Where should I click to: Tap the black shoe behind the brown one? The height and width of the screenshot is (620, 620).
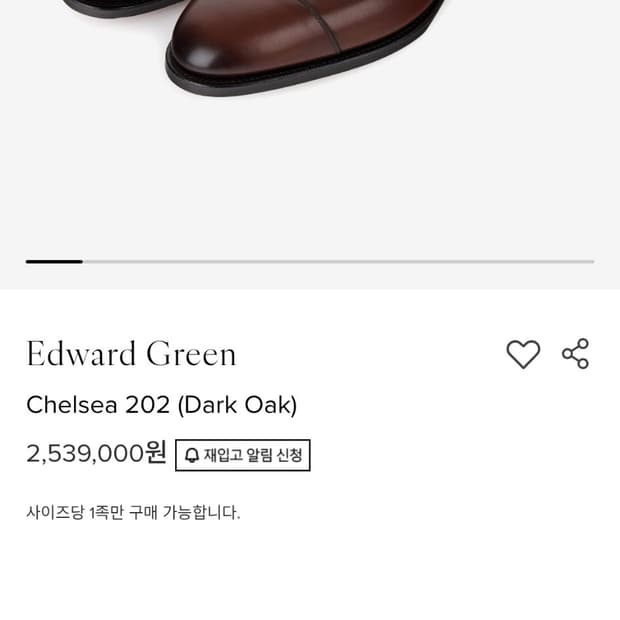pos(123,8)
